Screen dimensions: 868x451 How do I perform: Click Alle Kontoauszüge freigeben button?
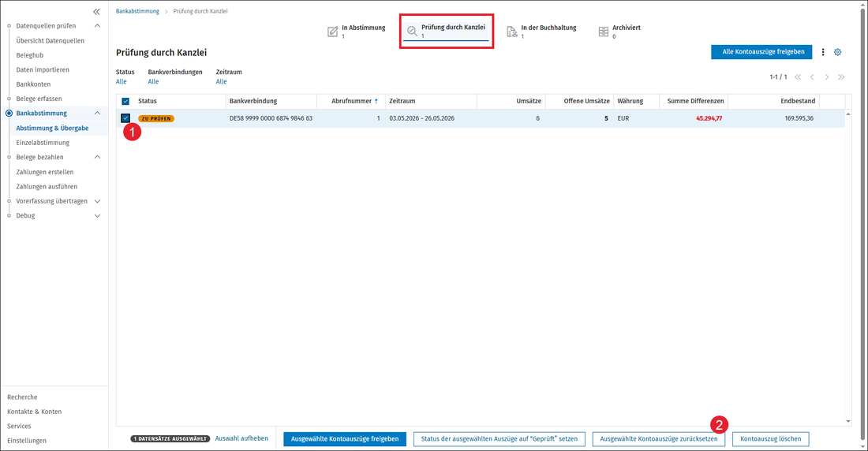click(x=761, y=52)
